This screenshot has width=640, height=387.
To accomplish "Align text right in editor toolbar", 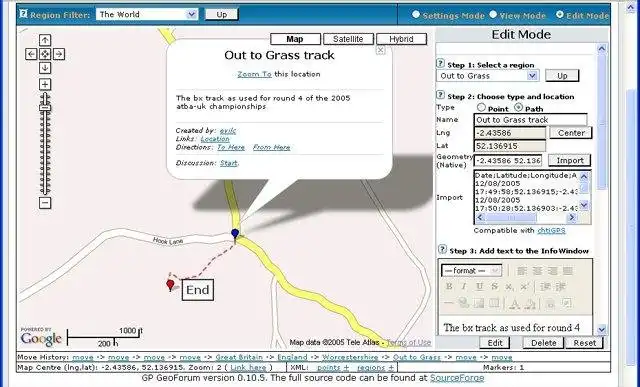I will [x=552, y=271].
